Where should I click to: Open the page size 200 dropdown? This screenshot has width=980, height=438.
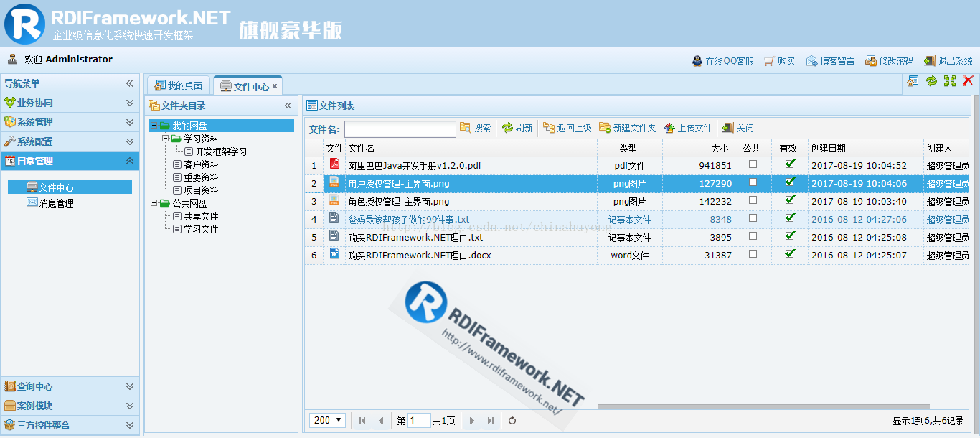328,420
